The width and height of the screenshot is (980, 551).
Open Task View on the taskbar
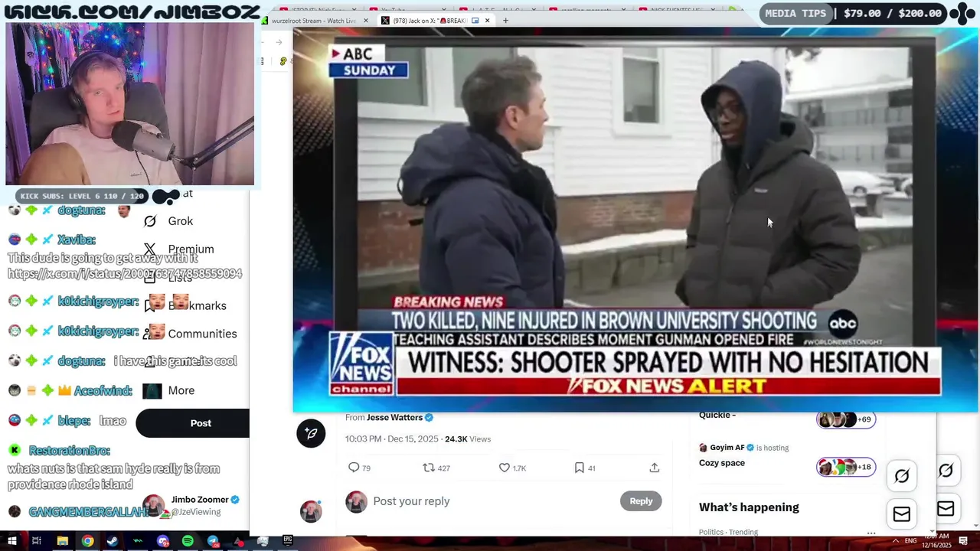(36, 541)
